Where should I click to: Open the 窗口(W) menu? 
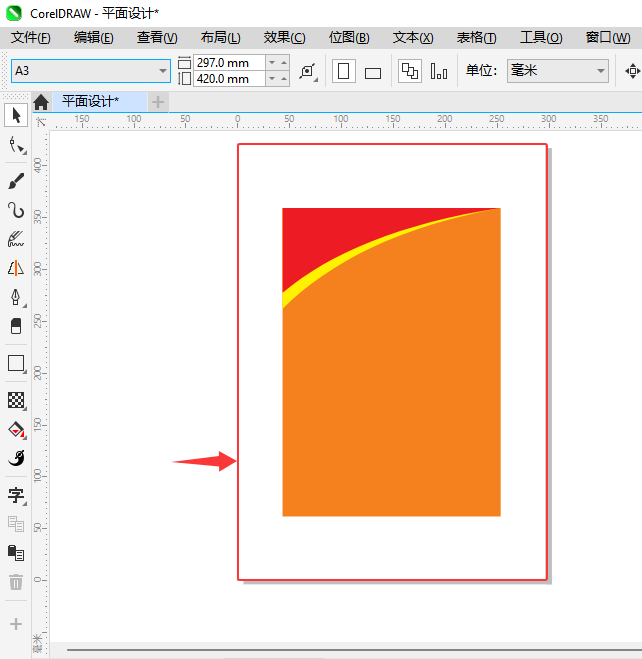pos(608,38)
